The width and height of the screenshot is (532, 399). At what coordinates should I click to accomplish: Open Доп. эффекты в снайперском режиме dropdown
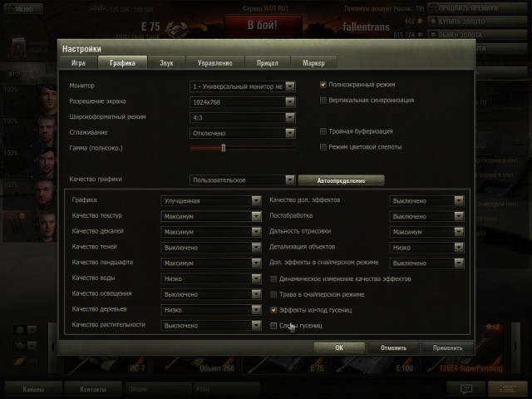click(426, 264)
